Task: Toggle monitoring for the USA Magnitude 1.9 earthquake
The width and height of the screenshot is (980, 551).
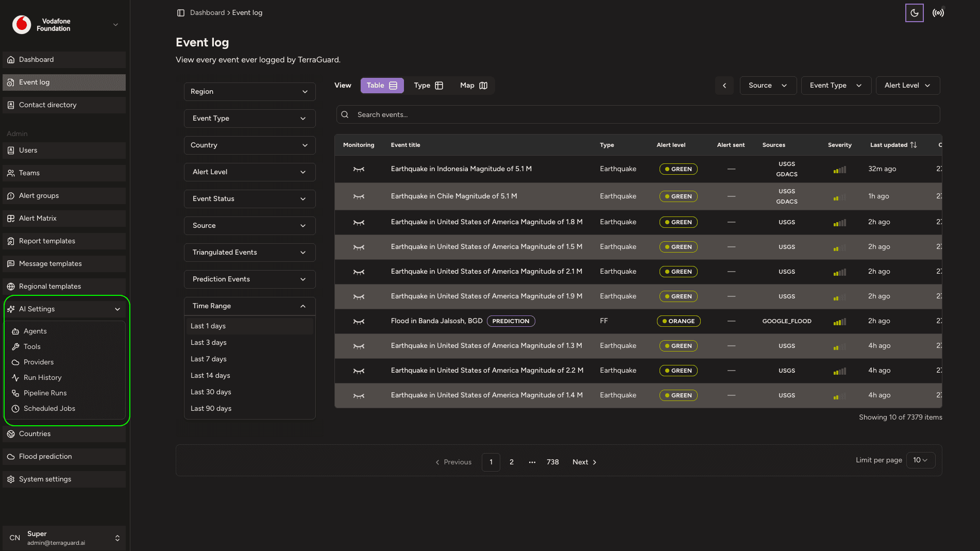Action: (359, 296)
